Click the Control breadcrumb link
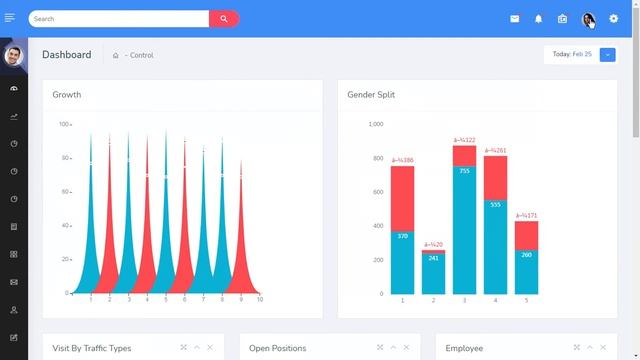The height and width of the screenshot is (360, 640). tap(141, 55)
